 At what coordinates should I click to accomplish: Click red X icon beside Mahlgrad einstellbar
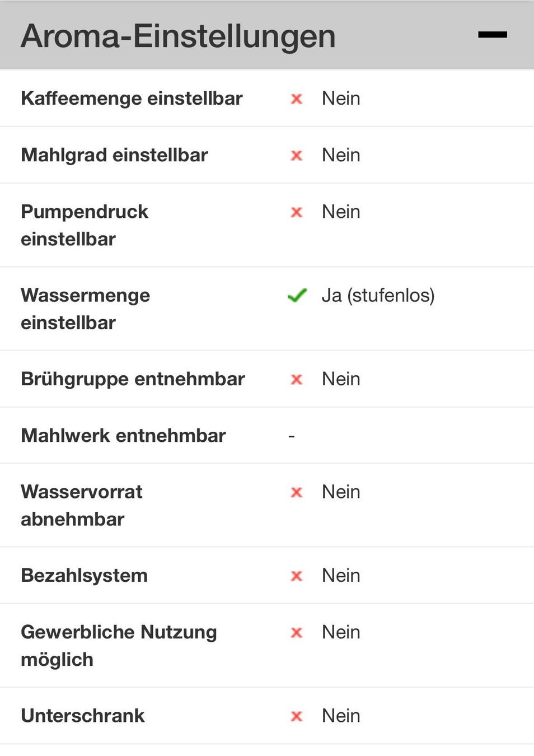point(297,156)
